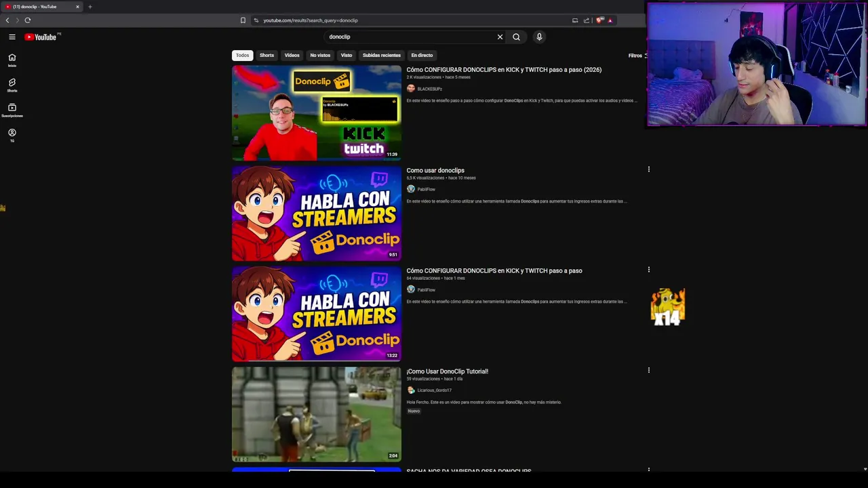
Task: Click the 13:22 'HABLA CON STREAMERS' thumbnail
Action: tap(317, 314)
